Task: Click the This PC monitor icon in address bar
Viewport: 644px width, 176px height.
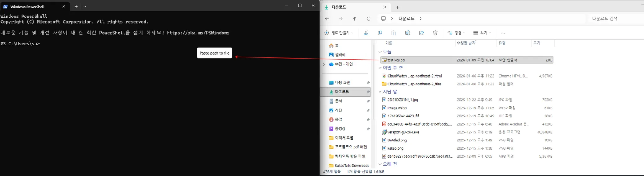Action: 383,19
